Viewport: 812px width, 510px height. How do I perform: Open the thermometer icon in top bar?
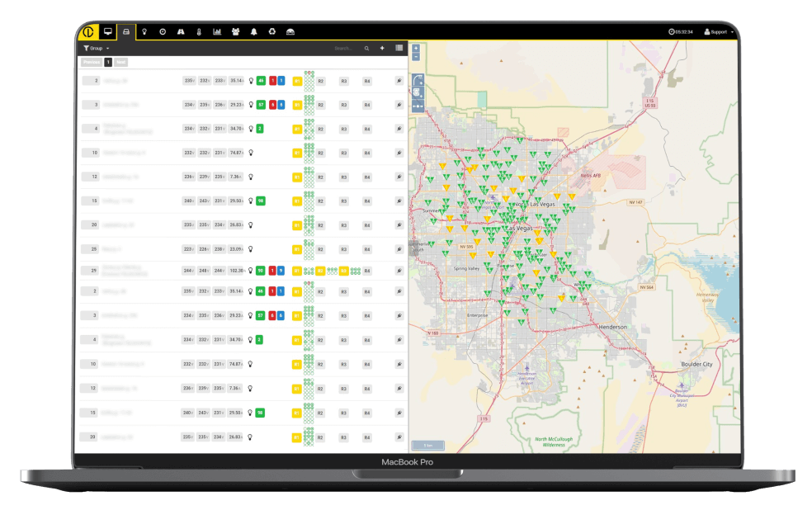pos(199,31)
